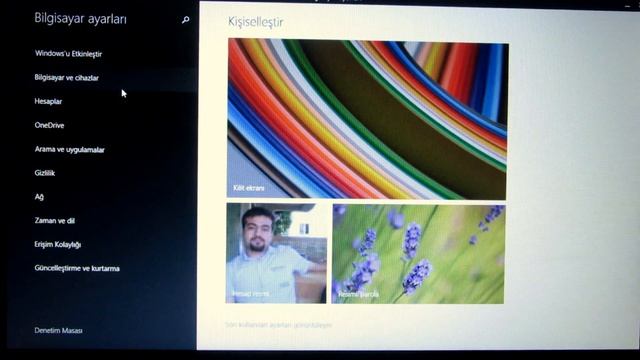
Task: Go to Hesaplar settings
Action: click(48, 101)
